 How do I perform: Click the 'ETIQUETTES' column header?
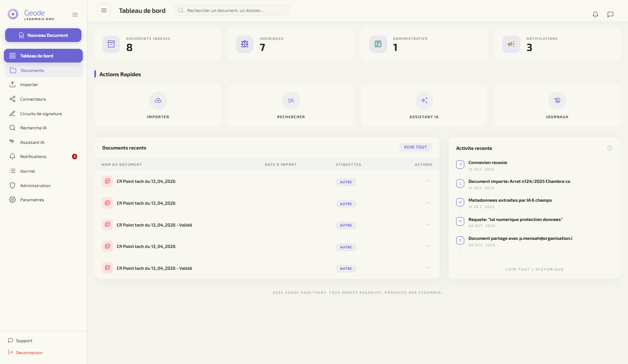coord(349,164)
